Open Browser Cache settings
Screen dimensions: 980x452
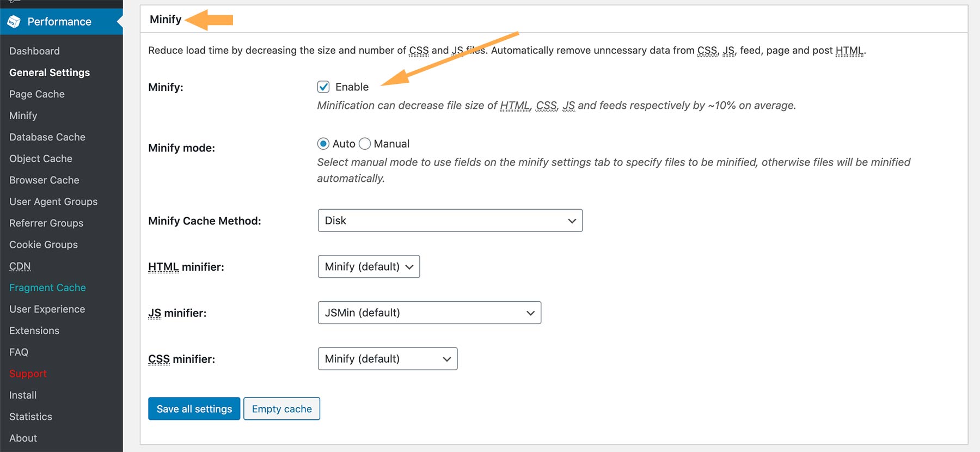point(44,180)
